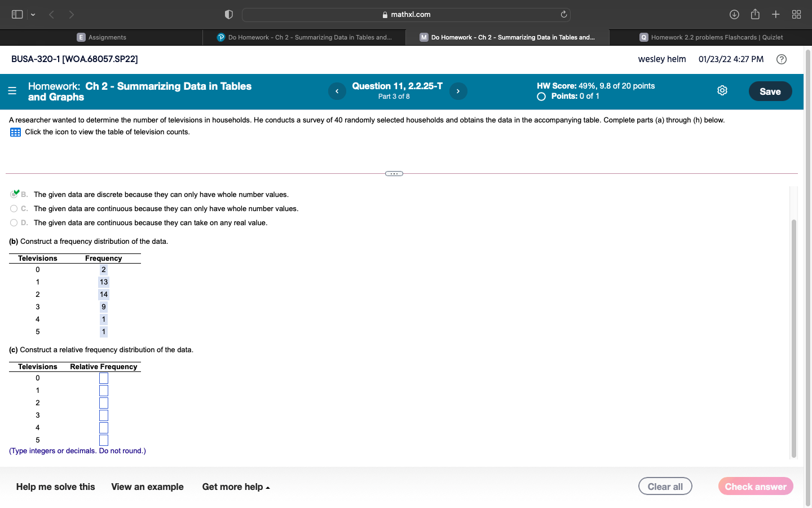
Task: Open the homework question list hamburger menu
Action: (12, 91)
